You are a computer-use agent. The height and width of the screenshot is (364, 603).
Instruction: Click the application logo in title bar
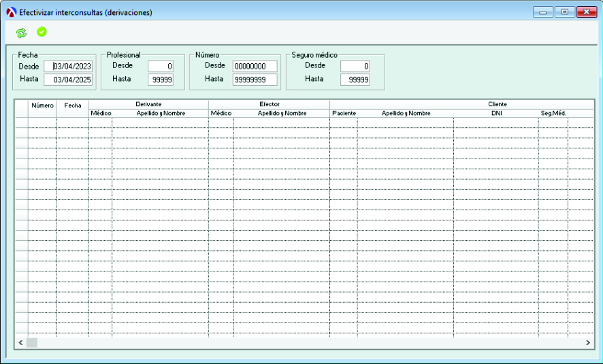[11, 12]
